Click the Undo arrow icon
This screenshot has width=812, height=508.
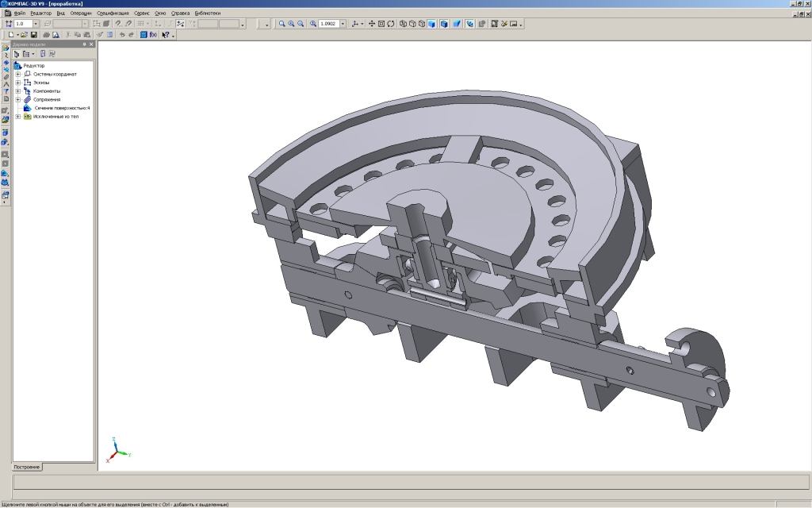pyautogui.click(x=121, y=35)
